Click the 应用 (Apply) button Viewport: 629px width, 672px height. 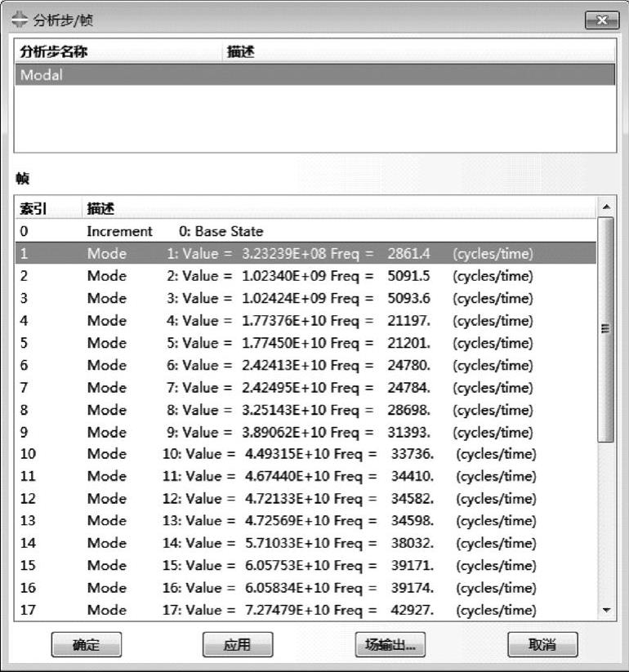click(x=238, y=644)
